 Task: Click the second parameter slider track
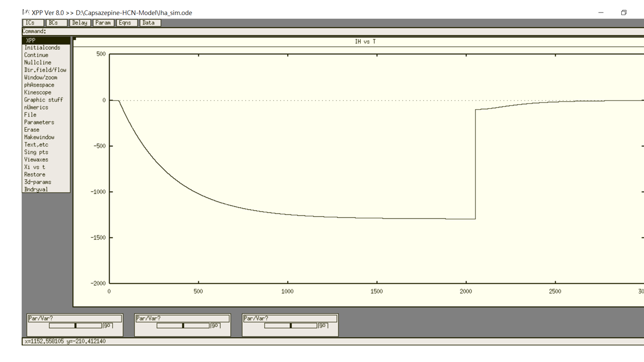(183, 326)
